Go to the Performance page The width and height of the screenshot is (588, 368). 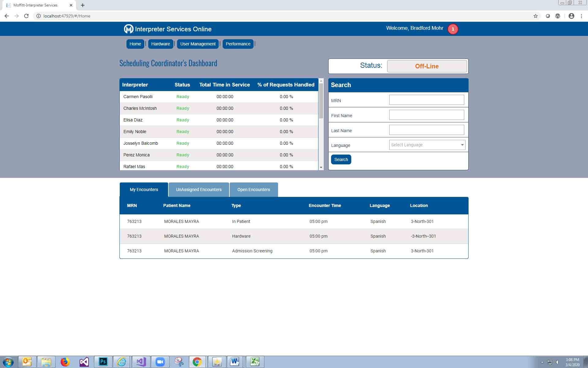pos(238,44)
